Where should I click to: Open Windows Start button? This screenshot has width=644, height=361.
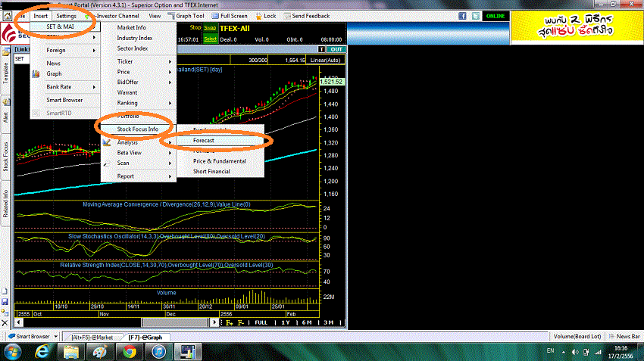(13, 352)
